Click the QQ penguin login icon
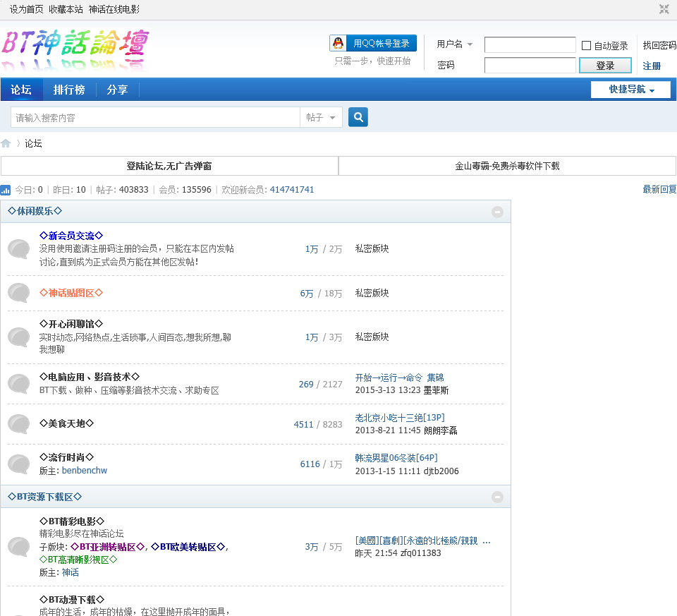The width and height of the screenshot is (677, 616). (x=339, y=43)
